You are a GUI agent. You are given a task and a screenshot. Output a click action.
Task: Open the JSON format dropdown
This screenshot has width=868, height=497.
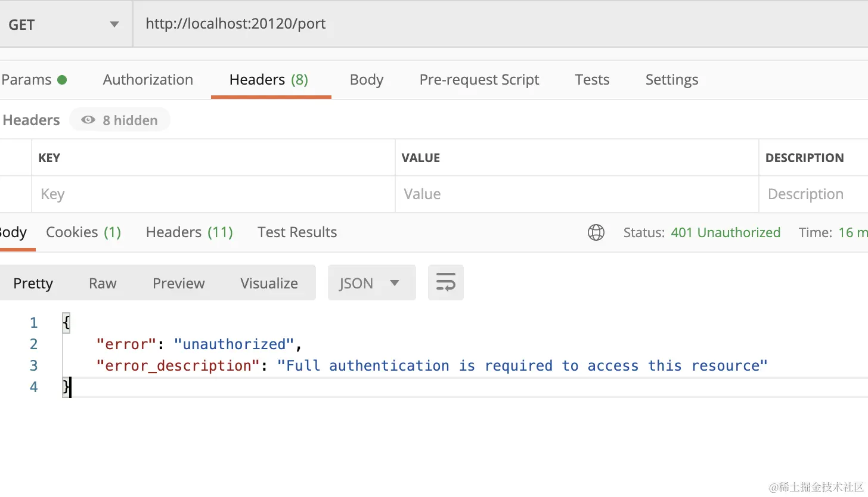pos(371,283)
